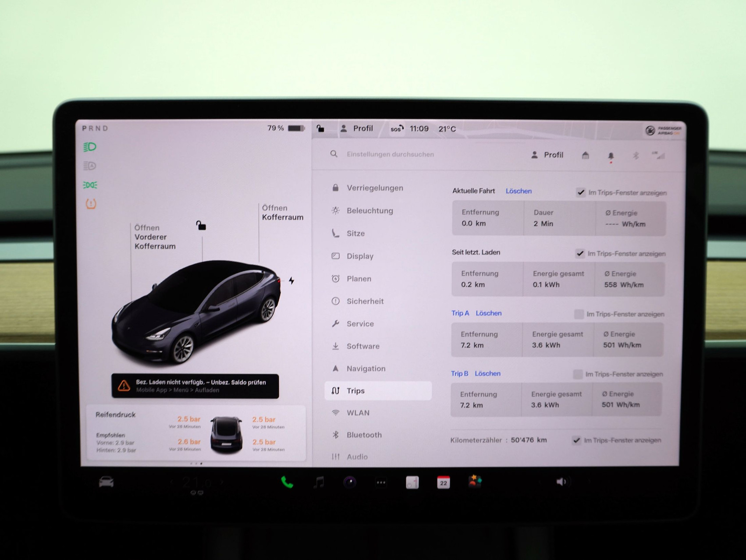This screenshot has width=746, height=560.
Task: Tap the LTE signal strength icon
Action: click(658, 155)
